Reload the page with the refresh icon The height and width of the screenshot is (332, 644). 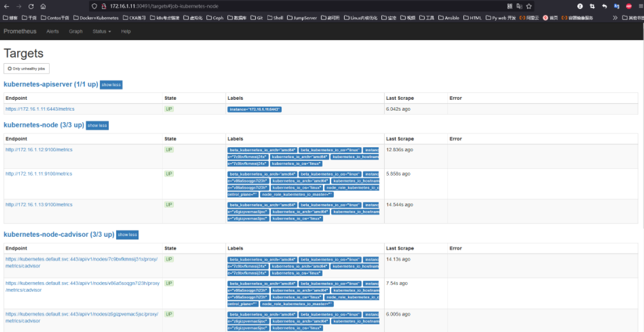point(31,6)
